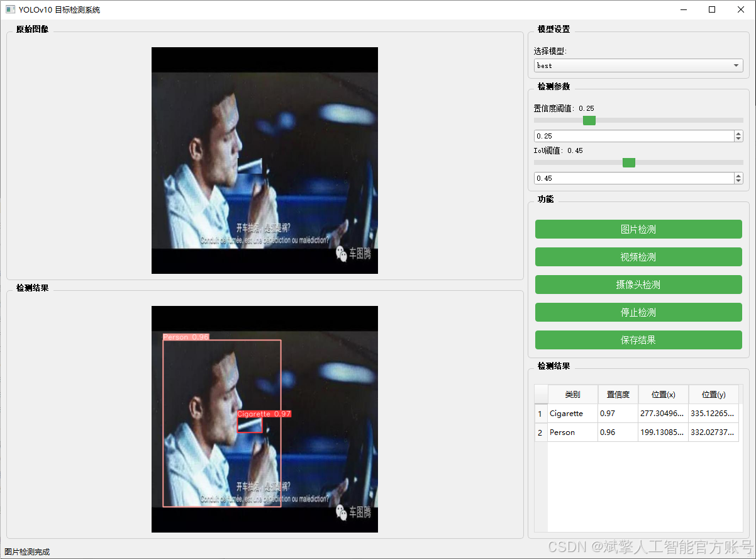
Task: Click the 置信度 column header
Action: [618, 394]
